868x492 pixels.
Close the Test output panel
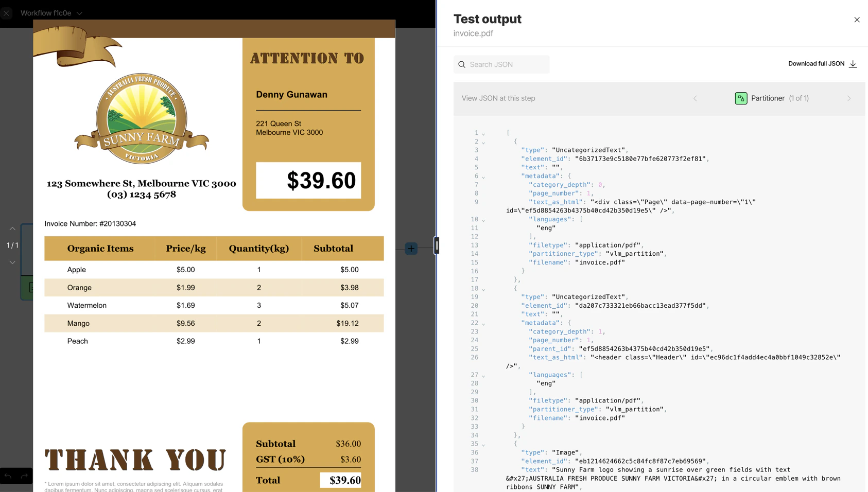coord(857,20)
